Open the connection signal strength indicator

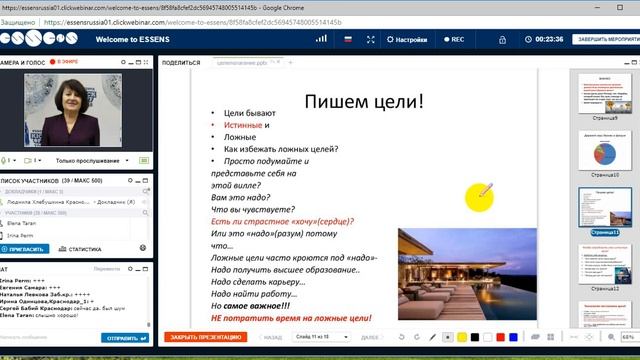click(x=321, y=39)
